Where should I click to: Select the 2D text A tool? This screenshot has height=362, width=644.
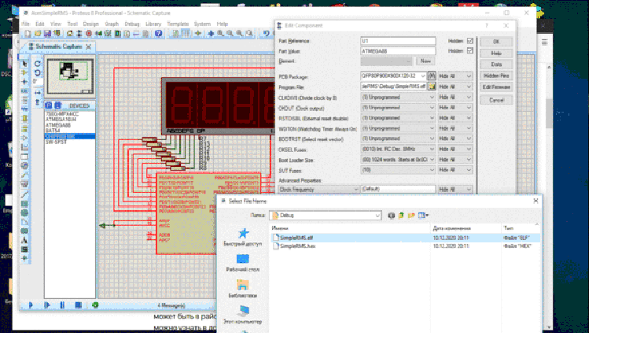[24, 240]
